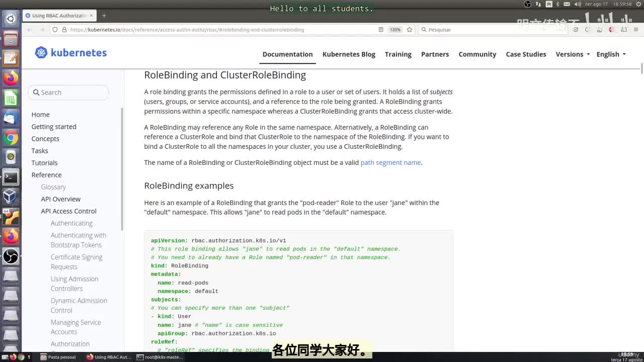This screenshot has height=362, width=644.
Task: Select Reference in the sidebar
Action: click(46, 175)
